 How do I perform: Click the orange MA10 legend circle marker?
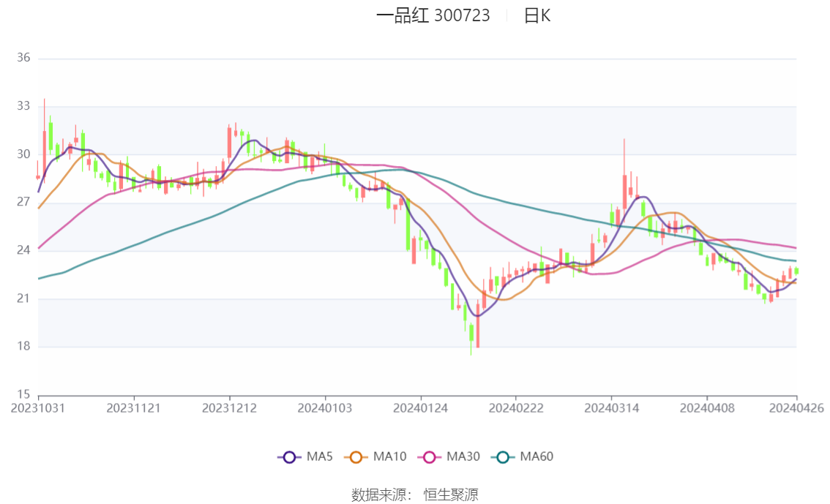point(356,457)
